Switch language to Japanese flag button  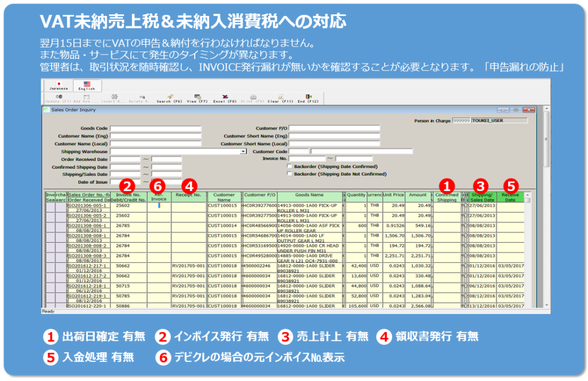[x=59, y=85]
